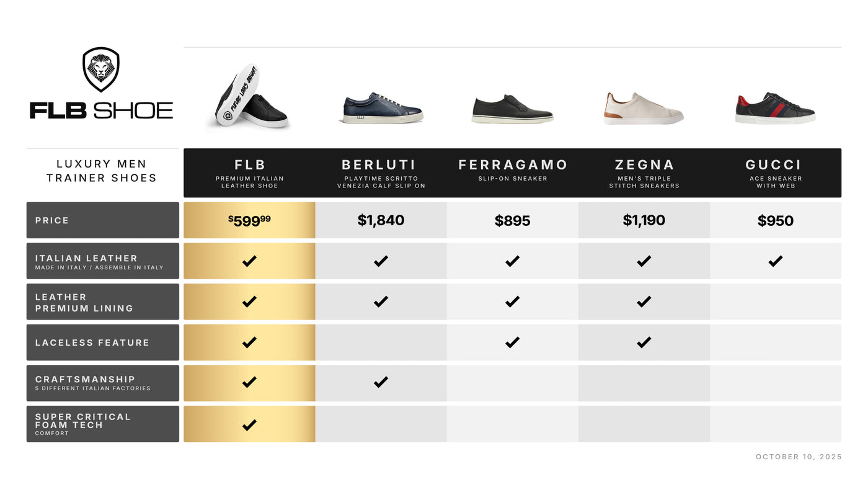Click Berluti's Craftsmanship checkmark
Viewport: 868px width, 489px height.
pyautogui.click(x=381, y=382)
